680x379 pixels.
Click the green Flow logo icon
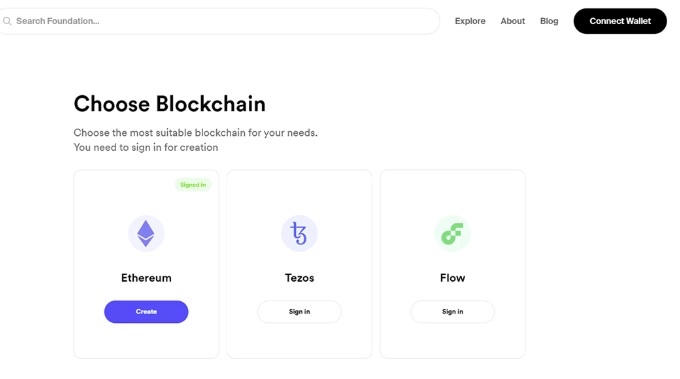(x=452, y=233)
